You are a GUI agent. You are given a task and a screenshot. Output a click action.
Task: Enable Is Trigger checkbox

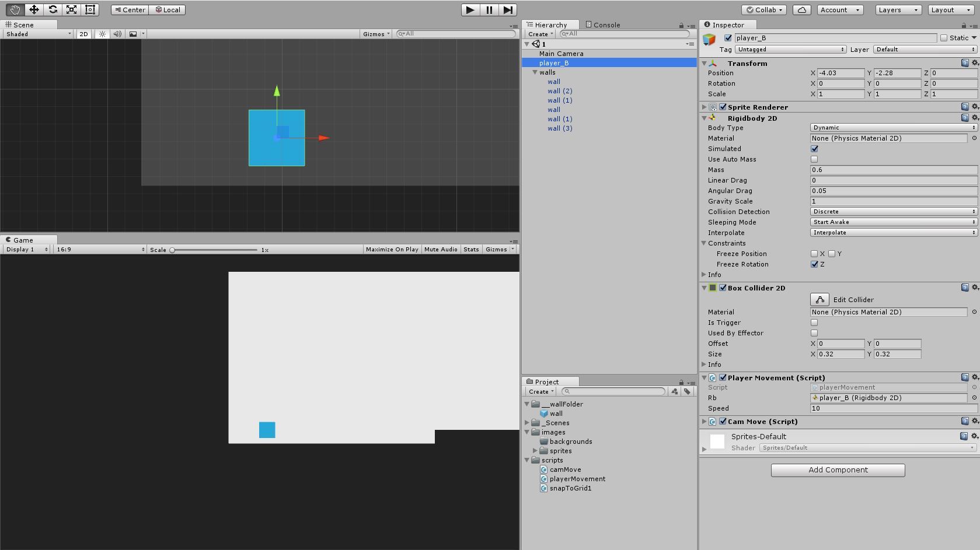tap(814, 323)
